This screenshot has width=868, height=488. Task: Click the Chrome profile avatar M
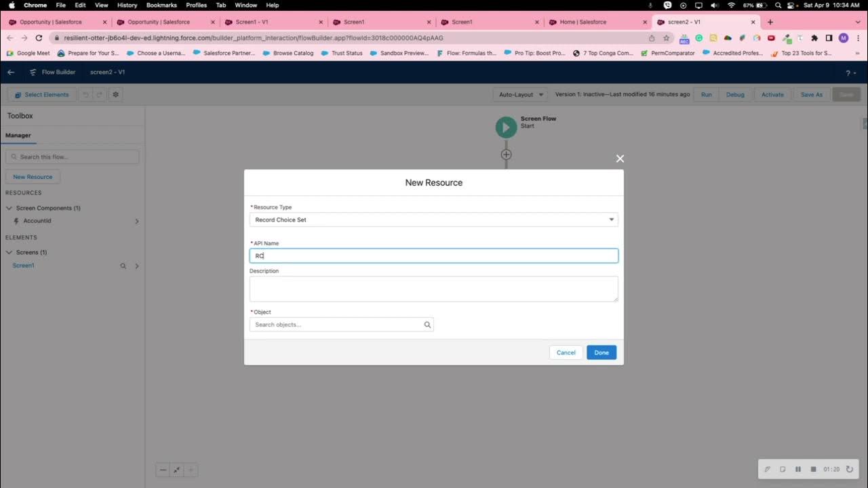[x=844, y=38]
